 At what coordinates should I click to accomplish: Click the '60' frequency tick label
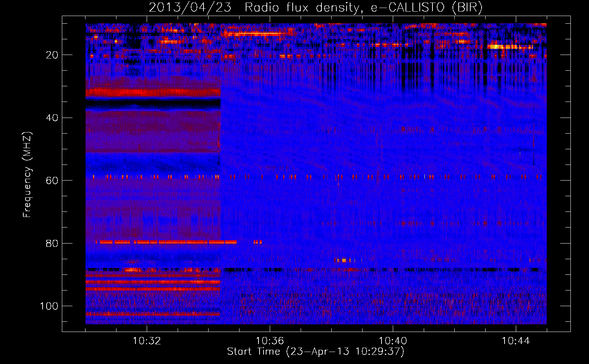(52, 181)
